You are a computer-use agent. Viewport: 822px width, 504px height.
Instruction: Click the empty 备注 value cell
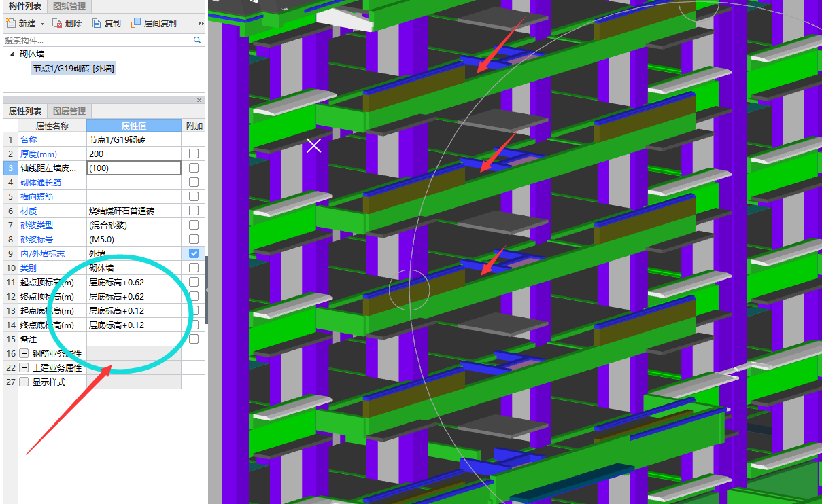(x=134, y=339)
